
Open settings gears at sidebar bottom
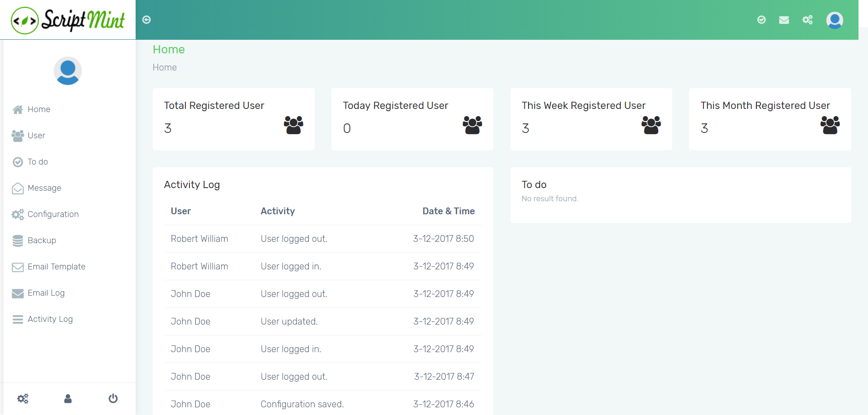pos(23,398)
